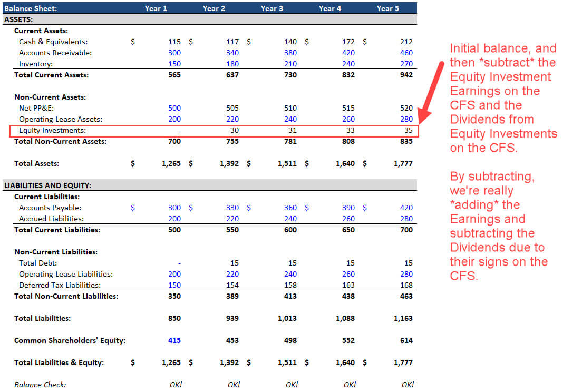Select the Equity Investments row label
Viewport: 582px width, 392px height.
tap(52, 130)
